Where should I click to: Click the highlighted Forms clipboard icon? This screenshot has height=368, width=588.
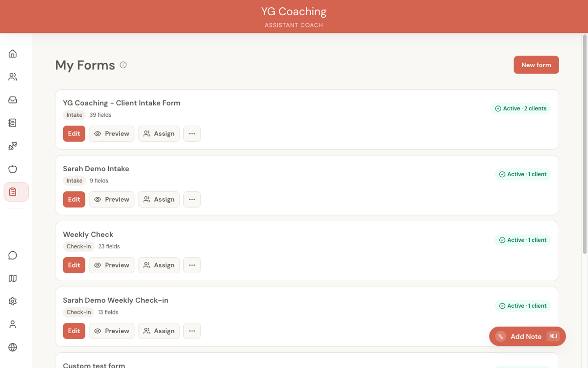(x=12, y=192)
